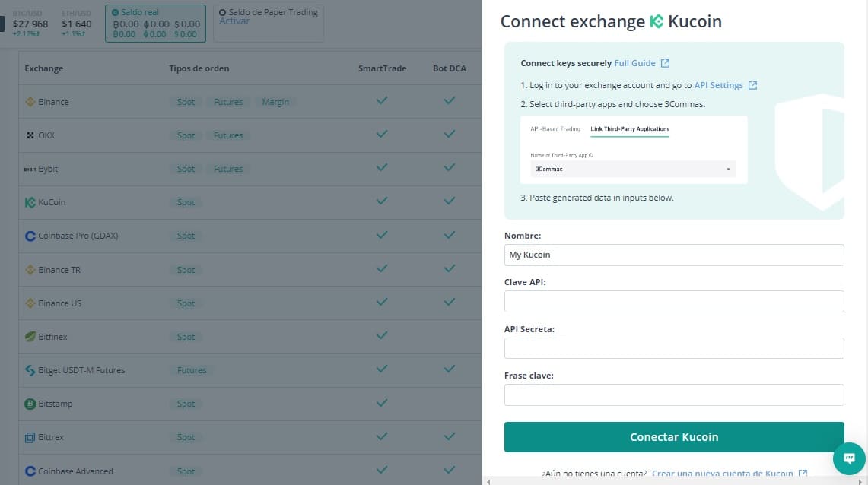Viewport: 868px width, 485px height.
Task: Select the Coinbase Pro (GDAX) icon
Action: coord(29,236)
